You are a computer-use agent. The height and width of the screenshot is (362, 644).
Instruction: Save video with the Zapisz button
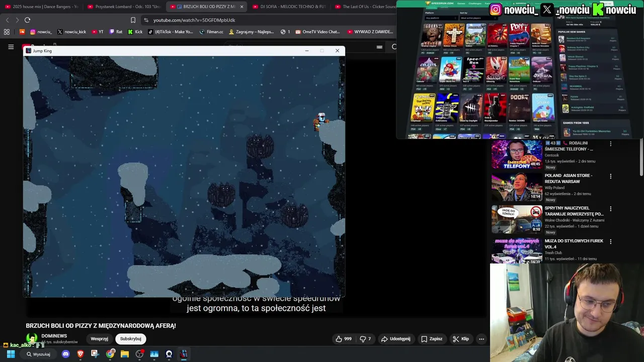coord(432,339)
